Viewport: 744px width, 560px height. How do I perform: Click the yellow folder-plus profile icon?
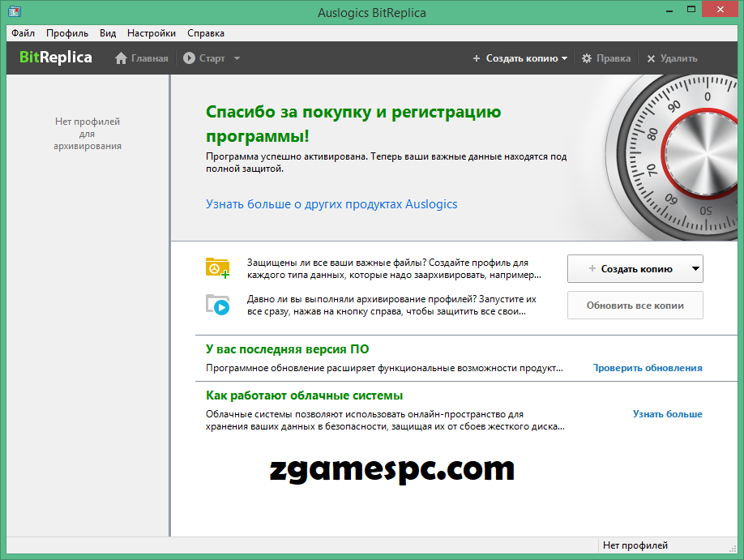217,268
